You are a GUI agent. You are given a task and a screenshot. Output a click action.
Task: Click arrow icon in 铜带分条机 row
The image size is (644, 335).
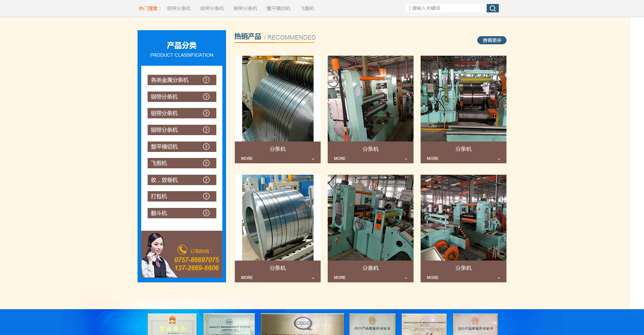(x=206, y=130)
